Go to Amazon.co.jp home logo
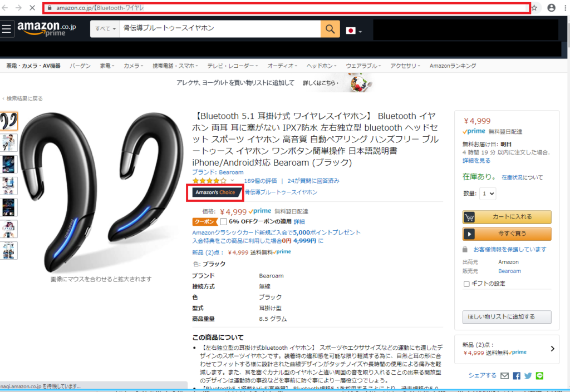 pyautogui.click(x=47, y=28)
